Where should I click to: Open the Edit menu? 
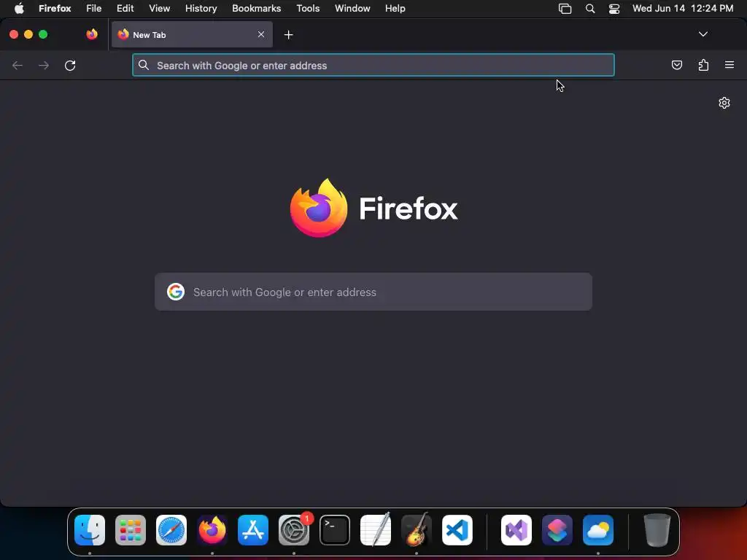(x=125, y=9)
